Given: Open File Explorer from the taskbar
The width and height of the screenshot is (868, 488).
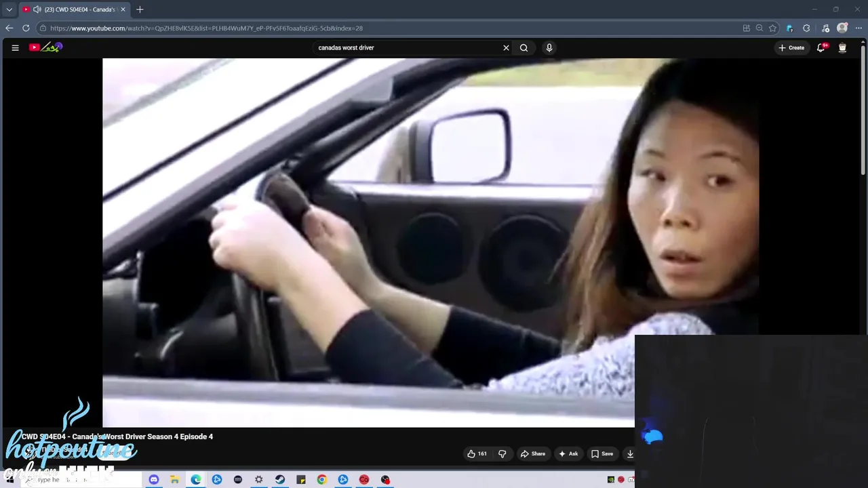Looking at the screenshot, I should tap(174, 479).
